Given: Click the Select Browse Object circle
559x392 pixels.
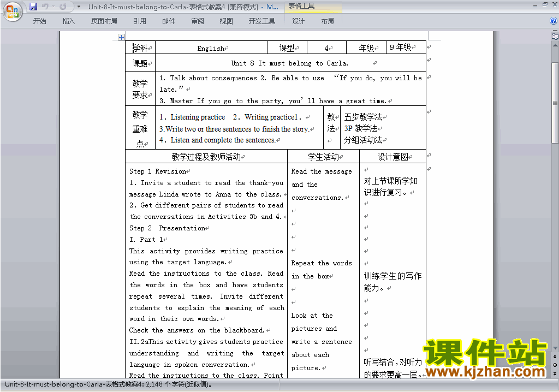Looking at the screenshot, I should (555, 365).
